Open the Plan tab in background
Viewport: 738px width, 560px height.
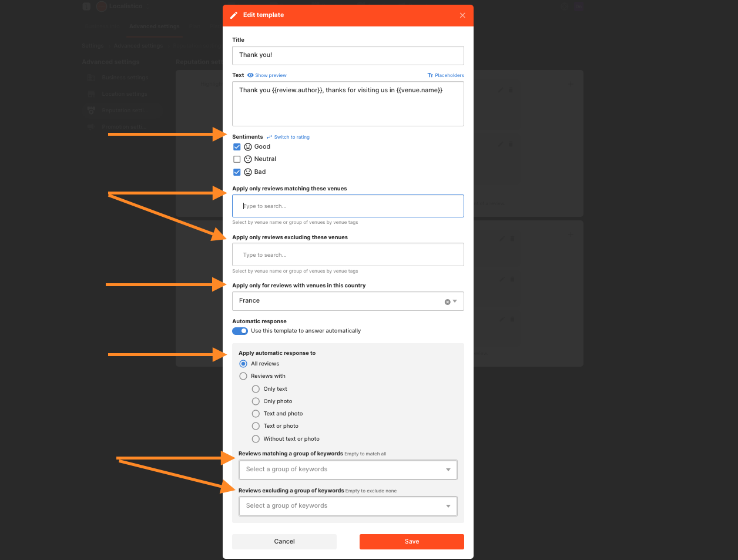(x=195, y=26)
